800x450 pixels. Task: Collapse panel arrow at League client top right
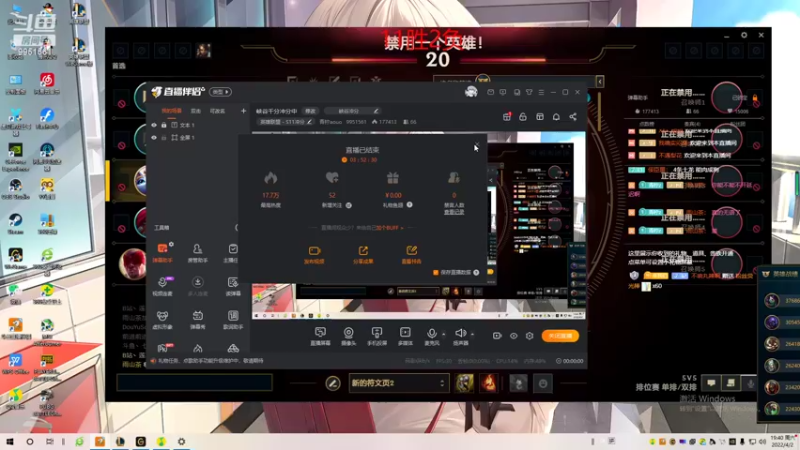tap(600, 82)
